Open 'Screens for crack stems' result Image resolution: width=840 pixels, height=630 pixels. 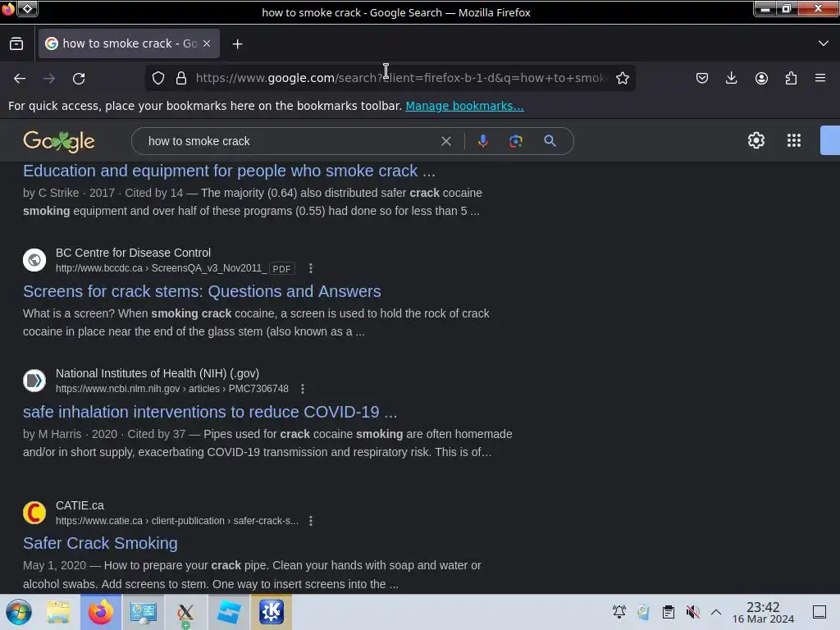[202, 291]
